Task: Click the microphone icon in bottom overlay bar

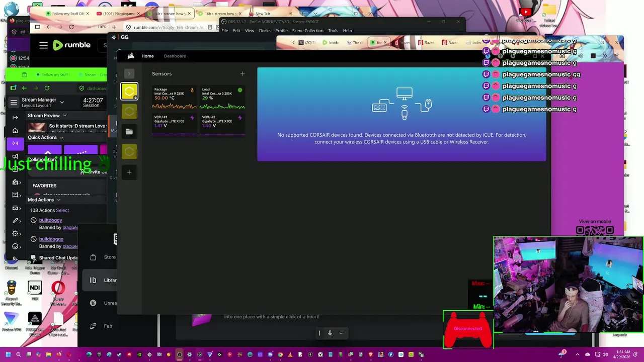Action: [330, 333]
